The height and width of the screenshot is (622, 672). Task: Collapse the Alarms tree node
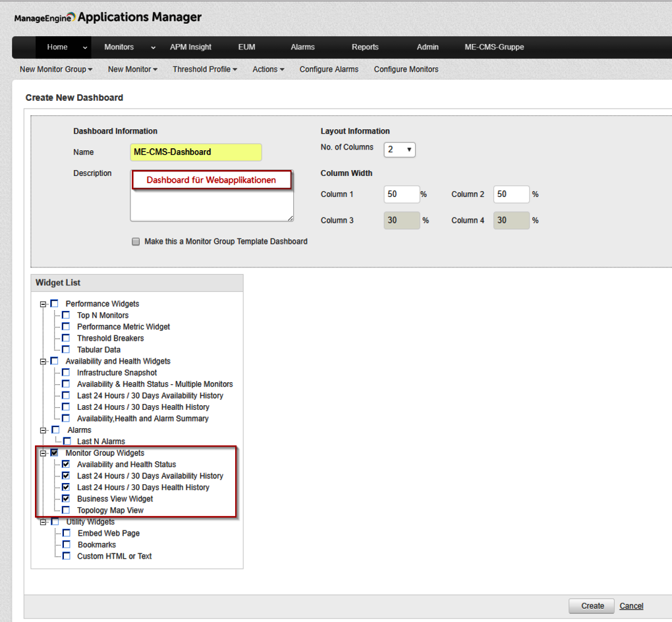(x=43, y=430)
